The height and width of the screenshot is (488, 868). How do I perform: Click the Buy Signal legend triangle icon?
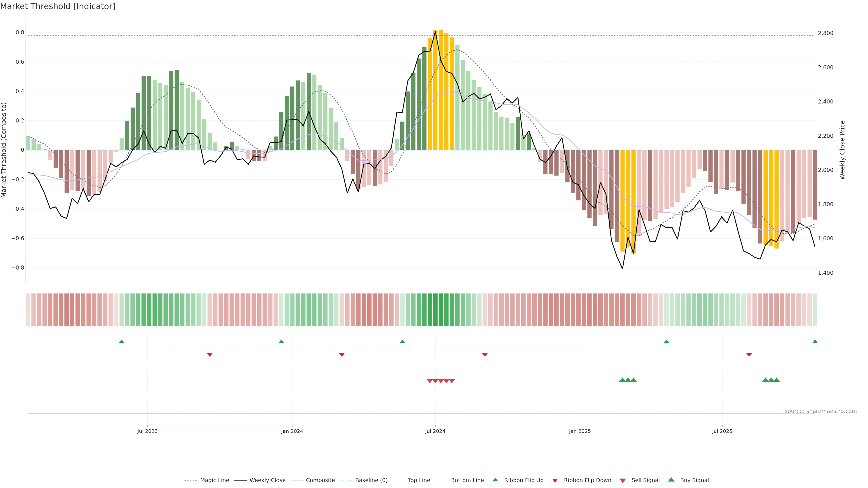pos(671,480)
